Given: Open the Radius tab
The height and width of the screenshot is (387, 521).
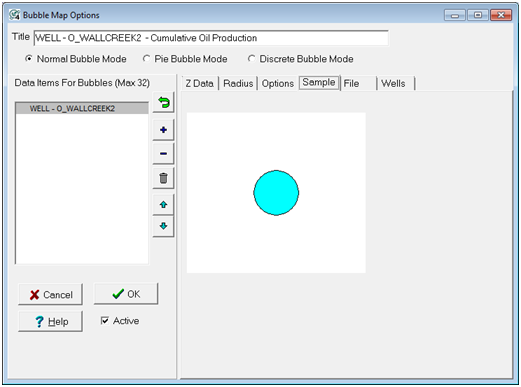Looking at the screenshot, I should pyautogui.click(x=238, y=83).
